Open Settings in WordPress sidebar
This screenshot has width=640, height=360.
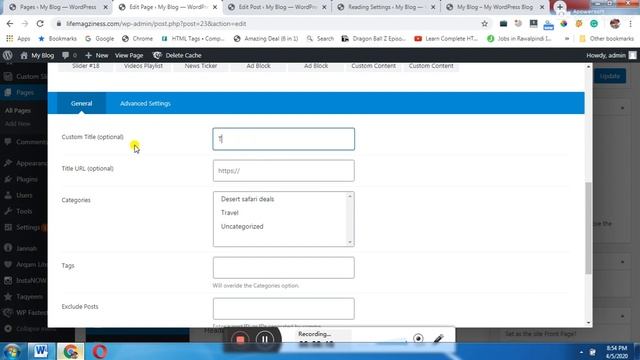point(24,227)
